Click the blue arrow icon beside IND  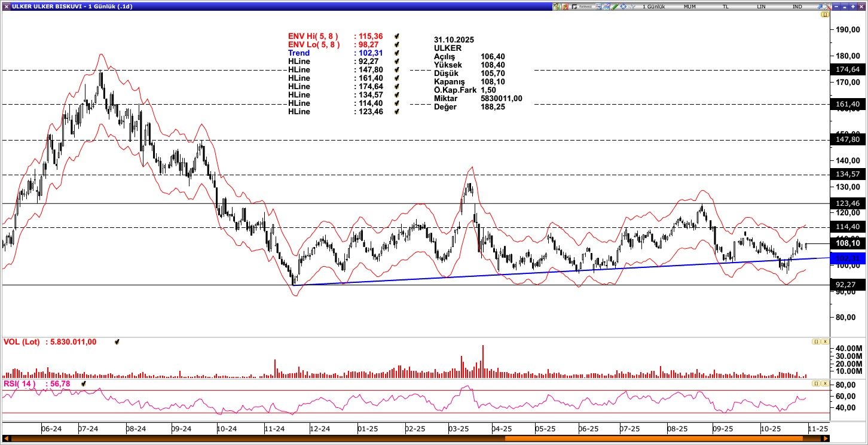[820, 7]
